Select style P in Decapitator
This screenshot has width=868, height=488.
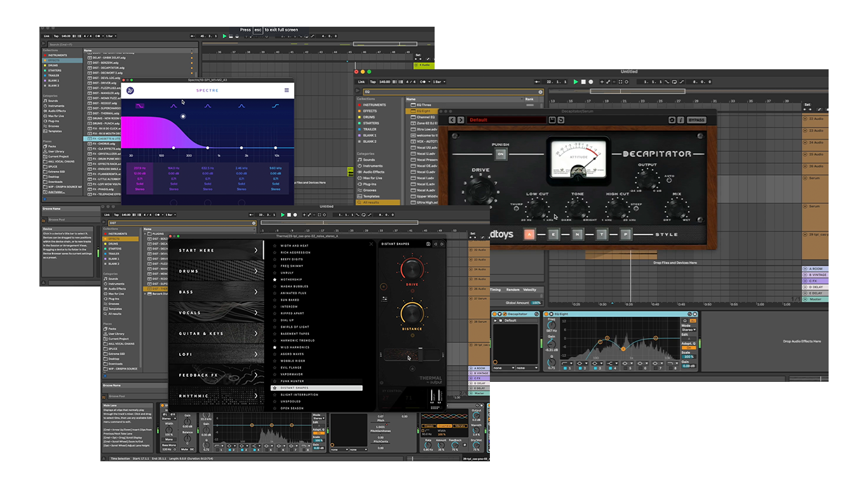click(x=625, y=234)
